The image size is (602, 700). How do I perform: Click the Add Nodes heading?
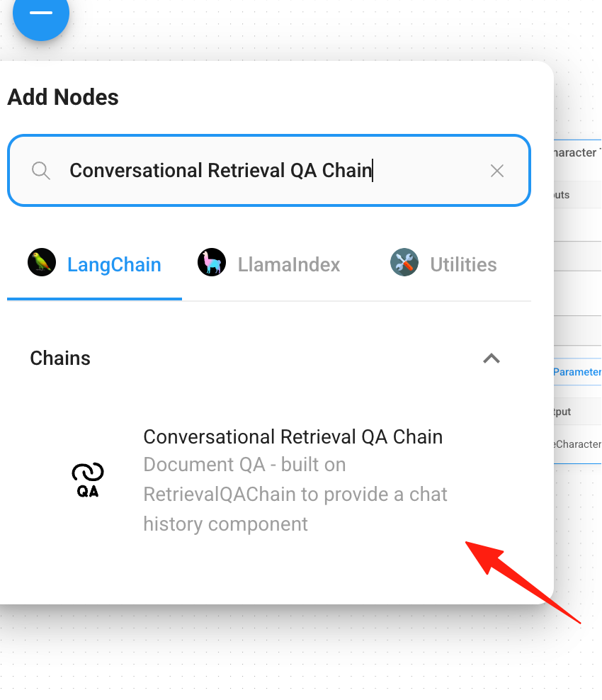pos(63,97)
